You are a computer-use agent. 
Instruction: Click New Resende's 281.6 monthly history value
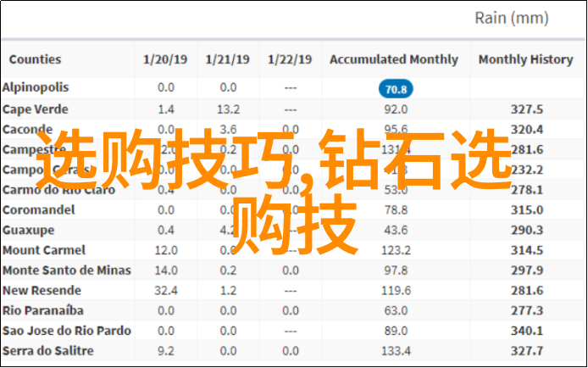(x=527, y=290)
